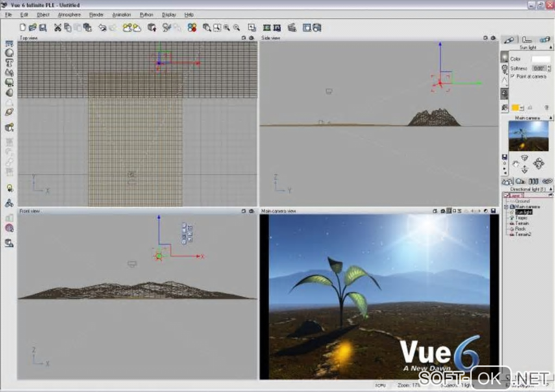This screenshot has height=392, width=555.
Task: Switch to the numerics ruler tab
Action: point(527,40)
